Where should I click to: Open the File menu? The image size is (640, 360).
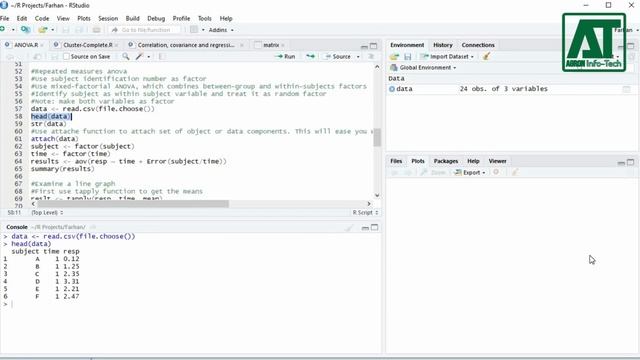coord(4,18)
